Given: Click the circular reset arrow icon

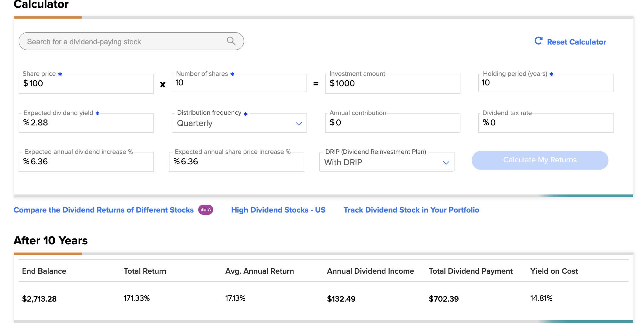Looking at the screenshot, I should pos(539,41).
